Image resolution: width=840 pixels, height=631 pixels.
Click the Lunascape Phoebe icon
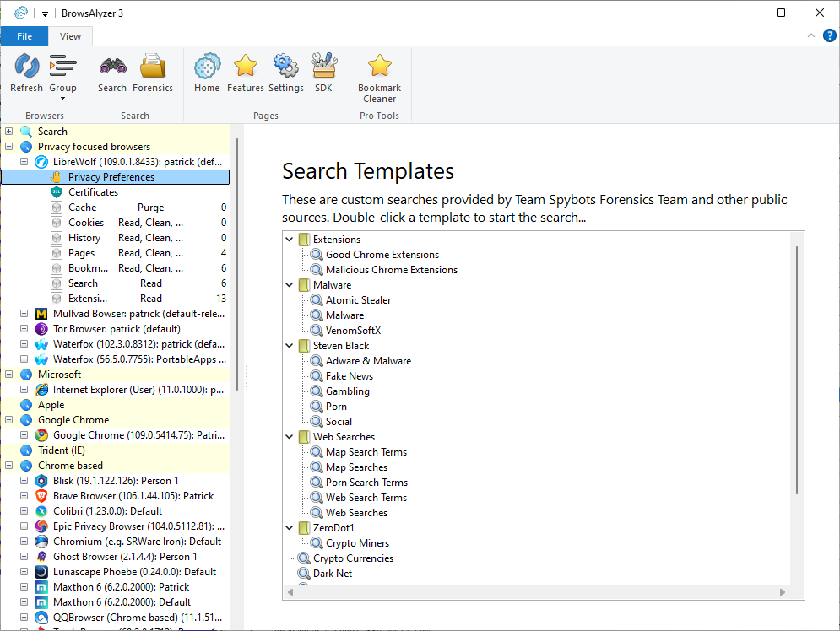pos(41,572)
